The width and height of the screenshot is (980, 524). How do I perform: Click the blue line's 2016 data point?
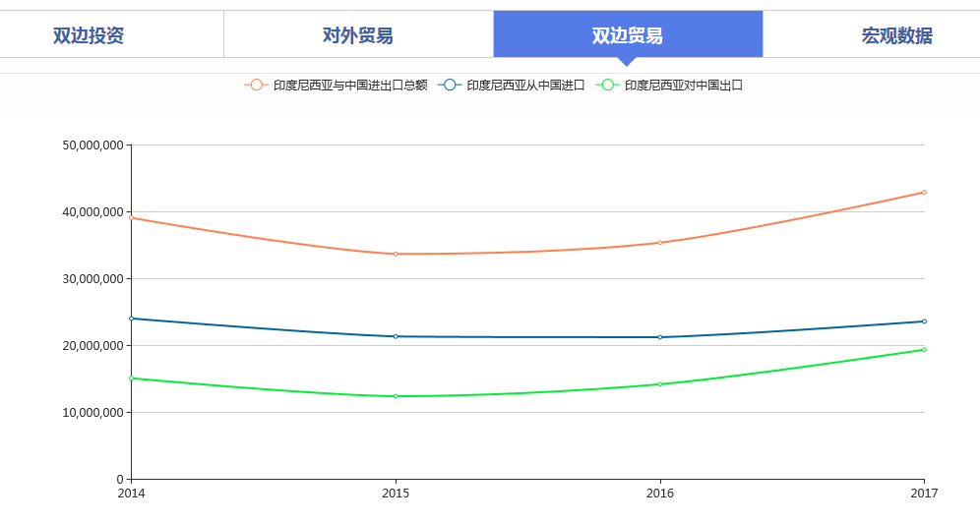(x=660, y=337)
